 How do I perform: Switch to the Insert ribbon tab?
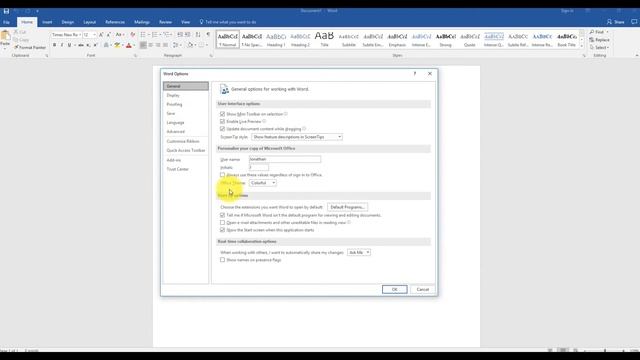pyautogui.click(x=47, y=22)
